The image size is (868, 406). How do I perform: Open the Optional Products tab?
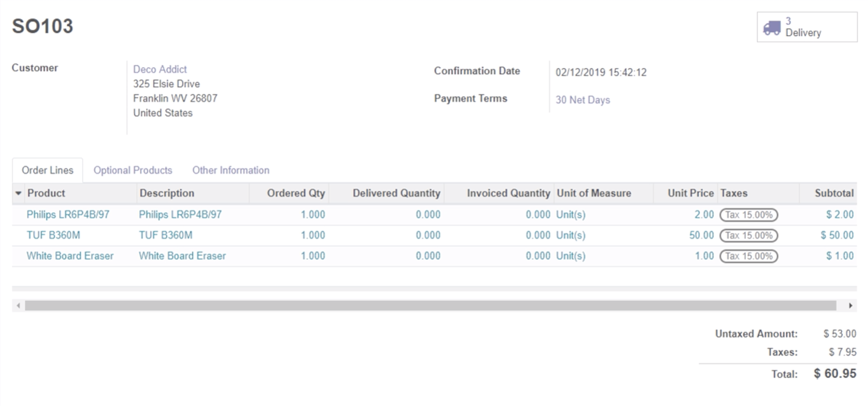(133, 170)
